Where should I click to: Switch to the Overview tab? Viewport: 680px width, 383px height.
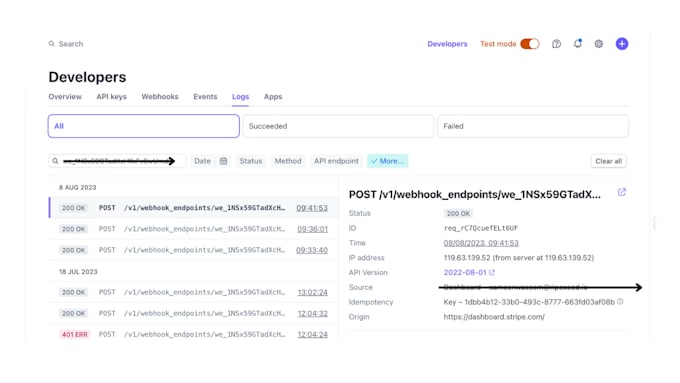coord(65,97)
